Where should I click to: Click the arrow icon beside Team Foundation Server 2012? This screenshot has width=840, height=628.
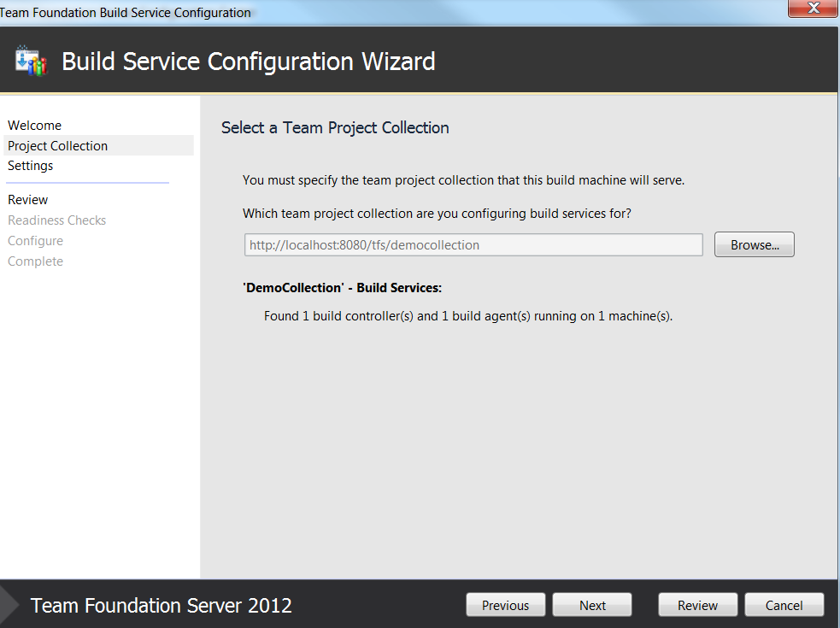pos(9,604)
